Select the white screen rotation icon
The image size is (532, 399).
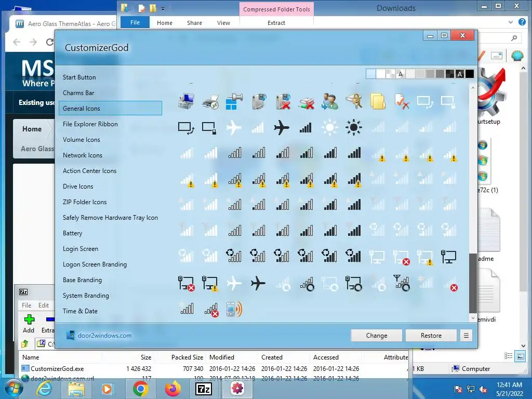tap(425, 101)
